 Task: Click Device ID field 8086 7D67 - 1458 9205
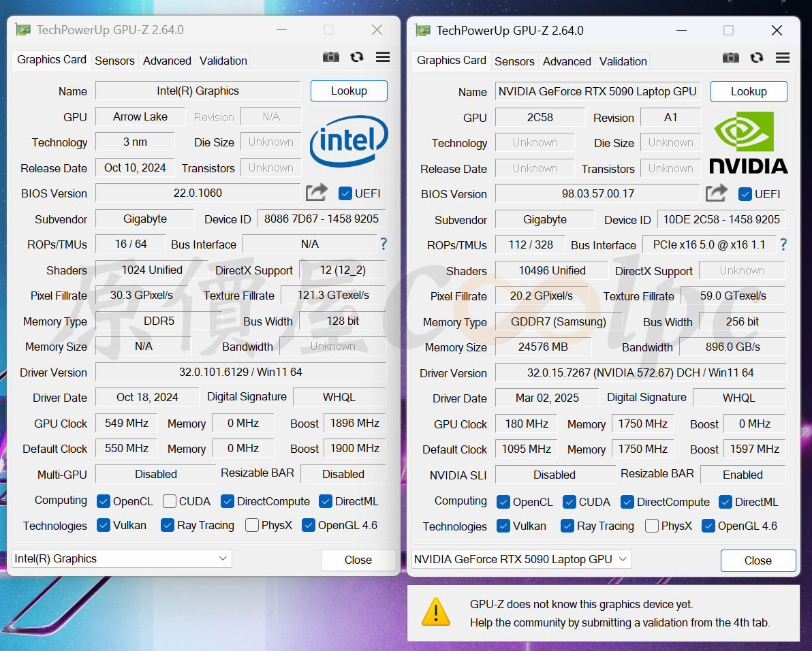322,219
